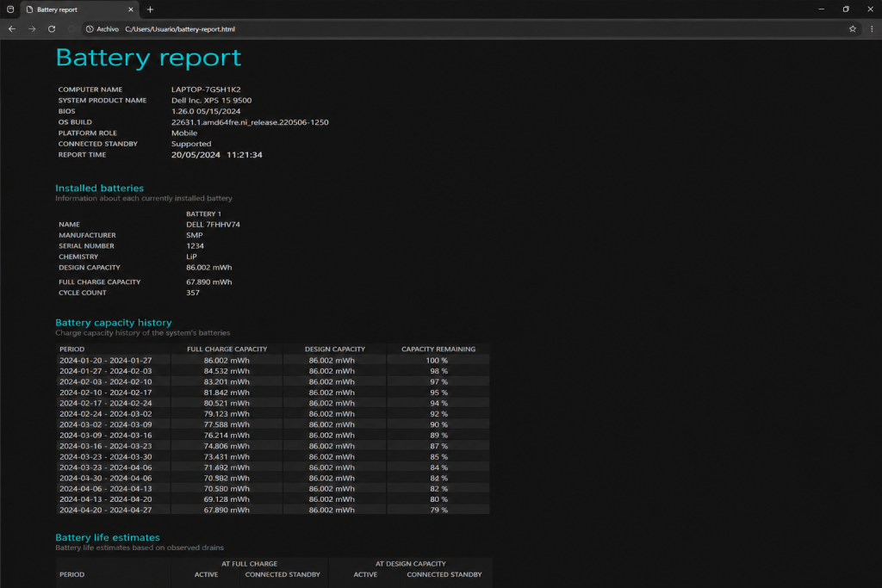Restore down the browser window
Viewport: 882px width, 588px height.
click(x=846, y=9)
